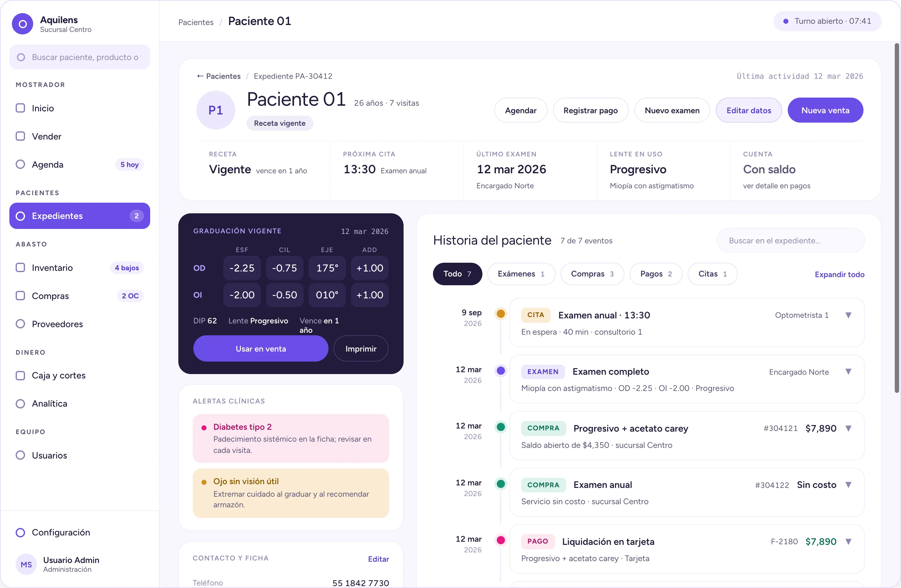Switch to the Exámenes filter tab
This screenshot has height=588, width=901.
coord(521,274)
